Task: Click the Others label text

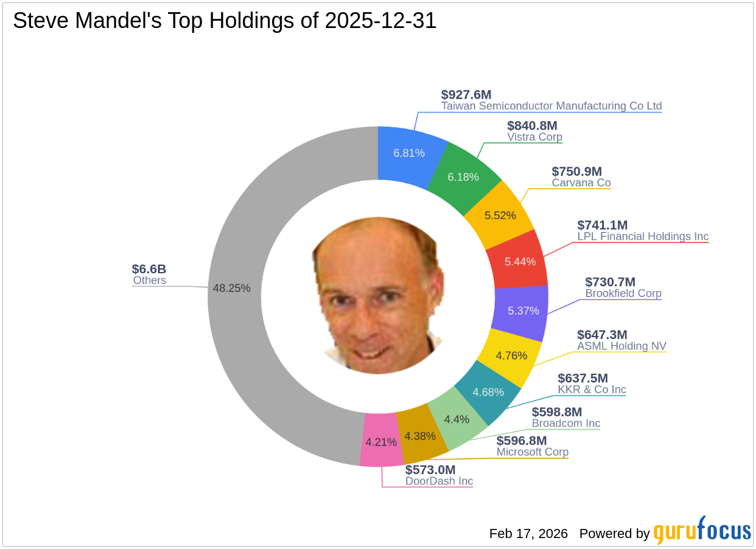Action: [x=149, y=281]
